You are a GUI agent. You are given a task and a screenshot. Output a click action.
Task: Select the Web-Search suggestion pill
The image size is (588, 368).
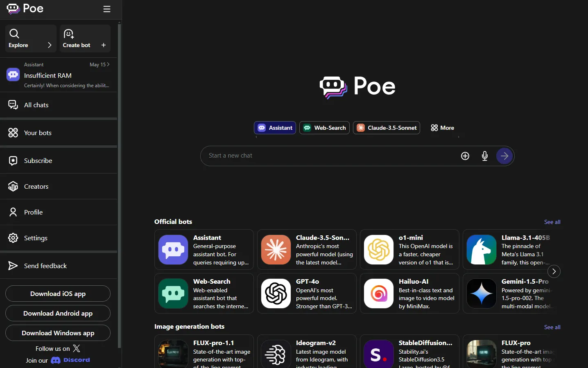tap(324, 128)
